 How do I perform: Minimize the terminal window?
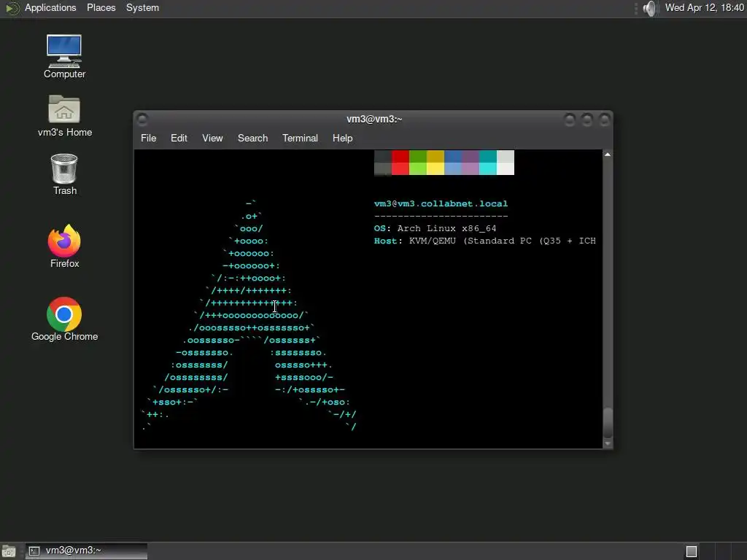569,120
